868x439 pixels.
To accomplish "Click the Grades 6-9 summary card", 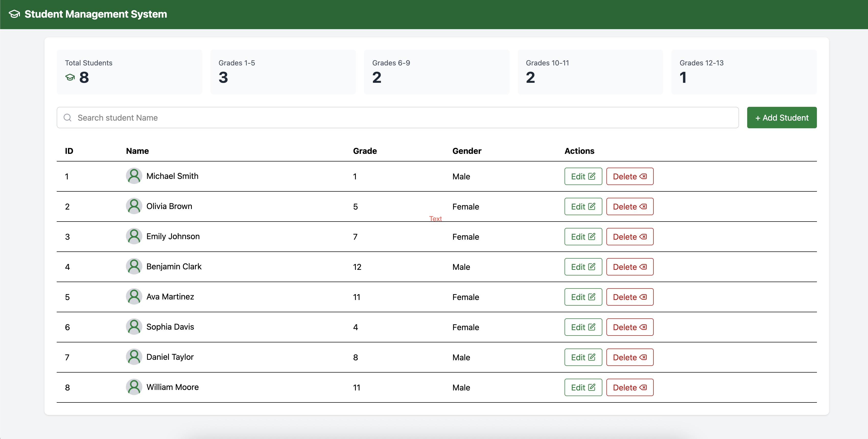I will pos(436,72).
